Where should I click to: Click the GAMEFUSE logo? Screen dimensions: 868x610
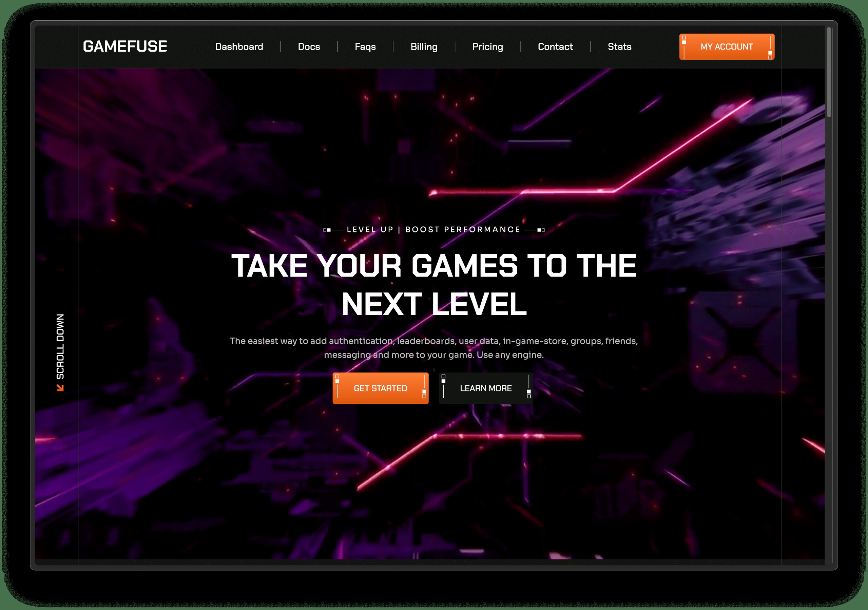(x=125, y=46)
